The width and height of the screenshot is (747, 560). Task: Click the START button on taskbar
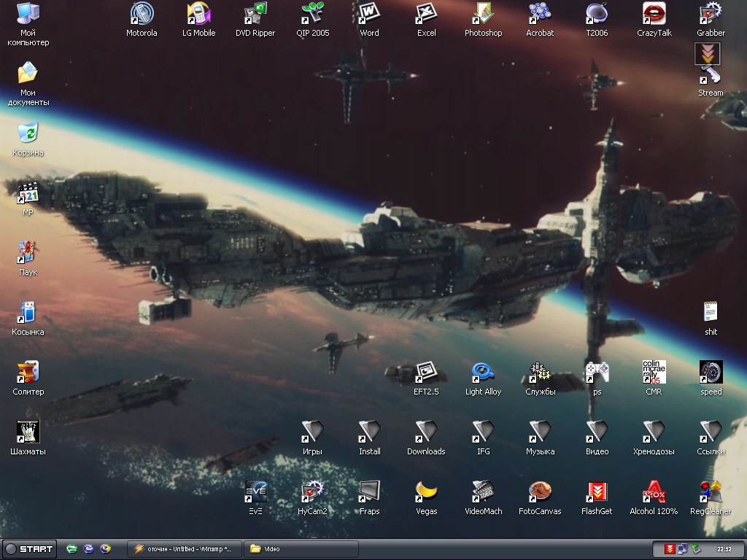30,549
